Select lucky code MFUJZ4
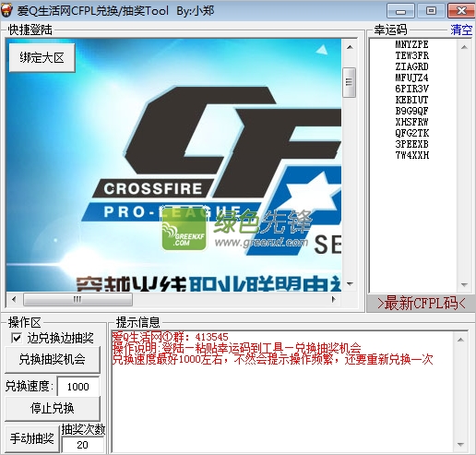 [x=411, y=78]
